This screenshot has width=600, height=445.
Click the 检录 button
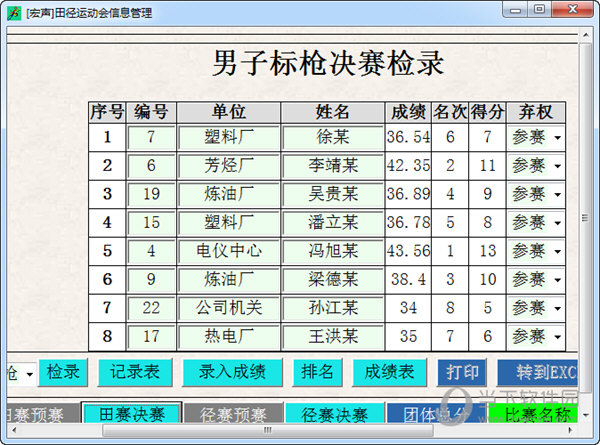(63, 372)
